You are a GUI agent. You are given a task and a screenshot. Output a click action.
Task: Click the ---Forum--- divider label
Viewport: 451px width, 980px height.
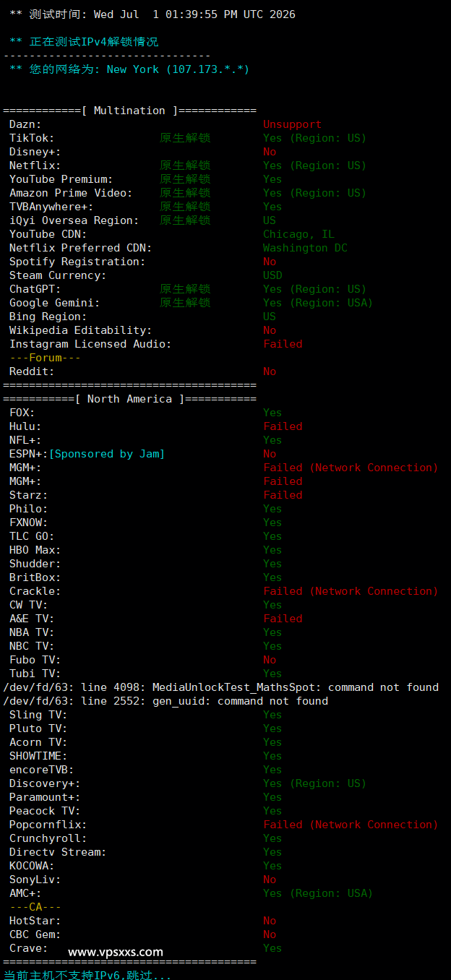45,358
